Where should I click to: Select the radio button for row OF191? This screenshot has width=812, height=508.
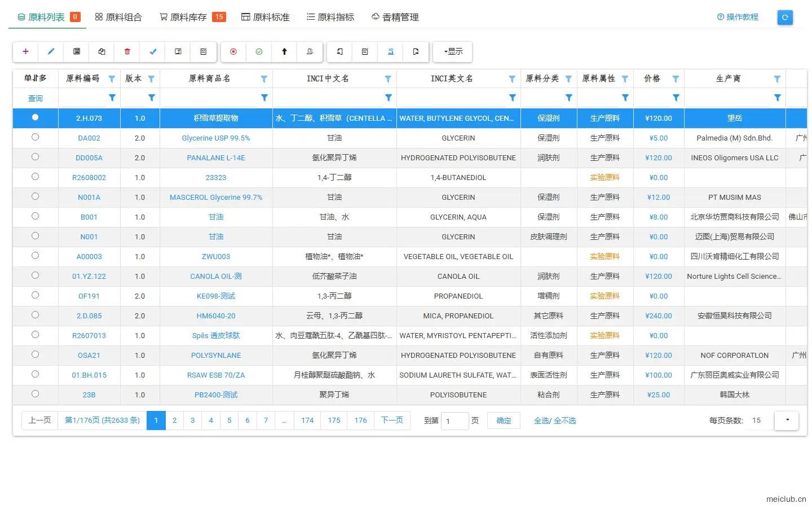[35, 295]
